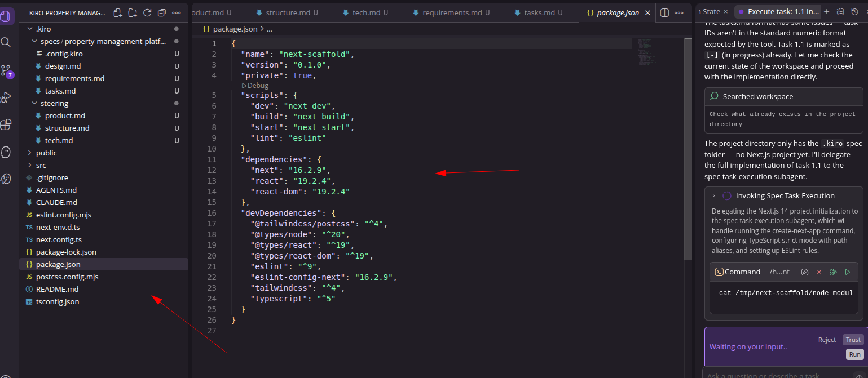Image resolution: width=868 pixels, height=378 pixels.
Task: Open the chat task list icon
Action: tap(841, 11)
